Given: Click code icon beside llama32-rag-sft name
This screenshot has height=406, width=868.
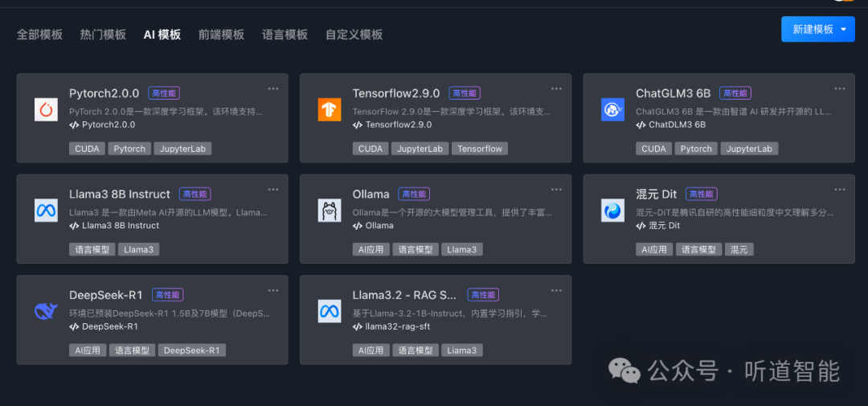Looking at the screenshot, I should click(358, 326).
